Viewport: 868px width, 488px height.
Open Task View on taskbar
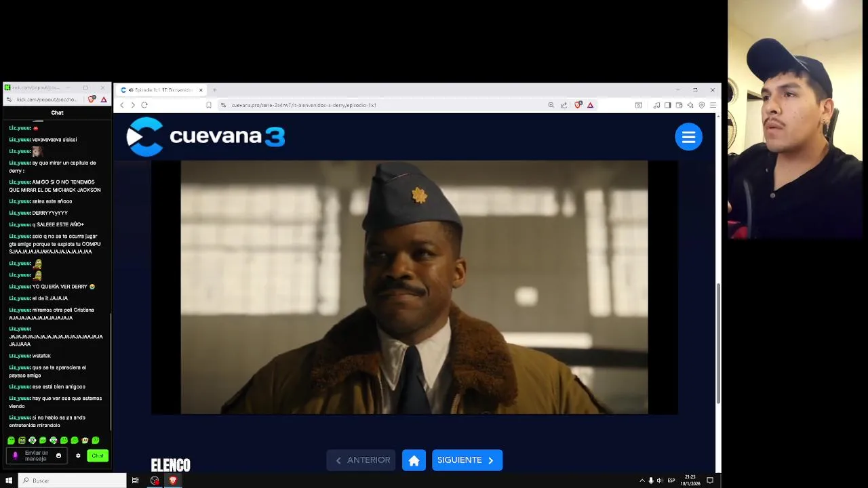pos(135,481)
